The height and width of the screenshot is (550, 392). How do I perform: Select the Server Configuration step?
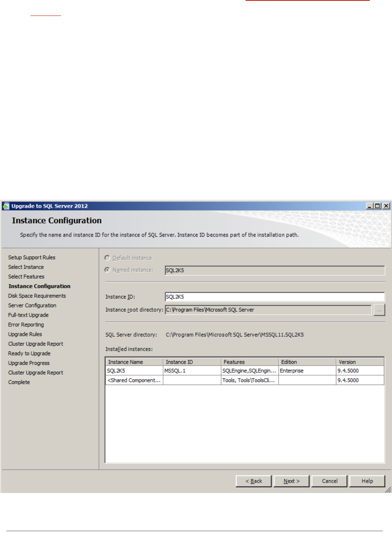pos(32,306)
